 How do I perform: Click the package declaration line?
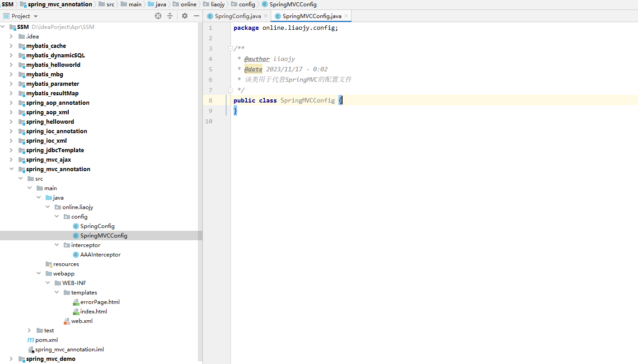[x=286, y=28]
